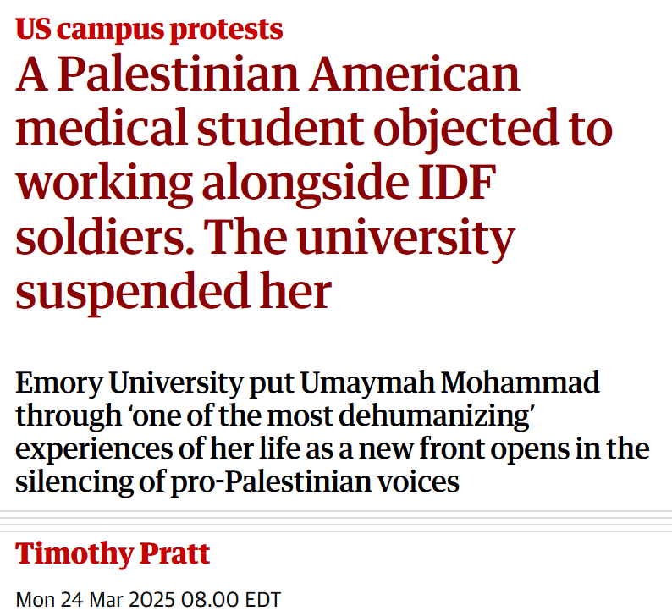Open author Timothy Pratt's profile link

tap(113, 553)
